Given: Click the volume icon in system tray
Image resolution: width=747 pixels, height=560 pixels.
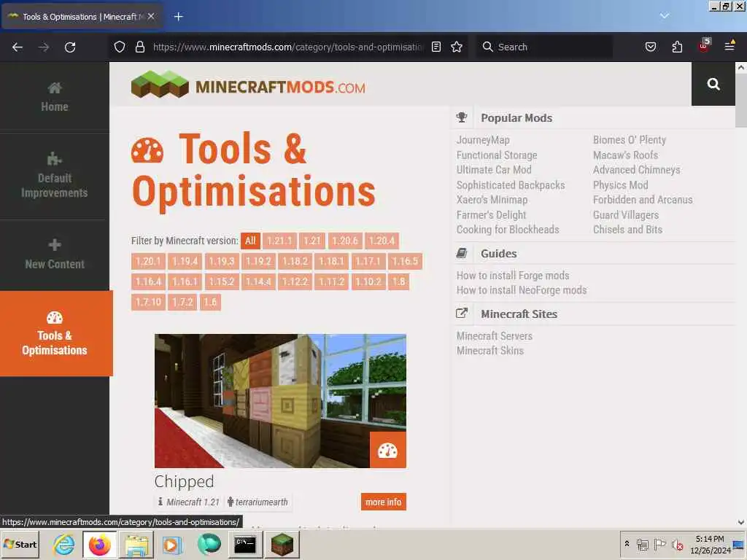Looking at the screenshot, I should (677, 545).
